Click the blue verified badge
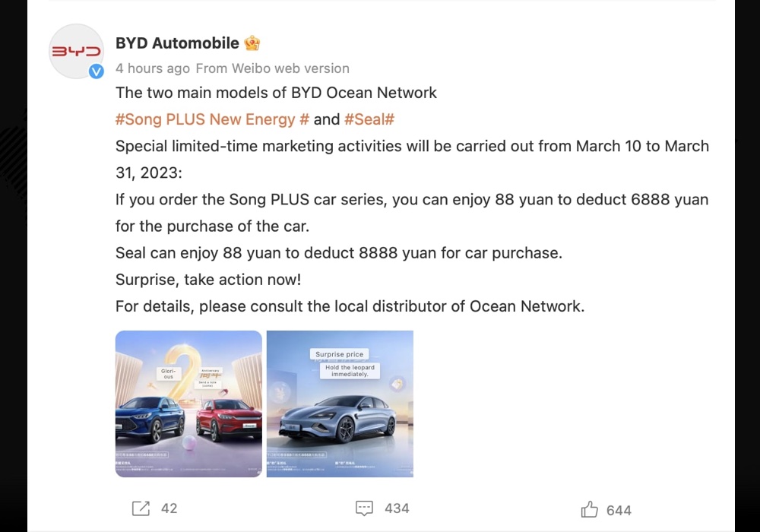Image resolution: width=760 pixels, height=532 pixels. pyautogui.click(x=96, y=71)
